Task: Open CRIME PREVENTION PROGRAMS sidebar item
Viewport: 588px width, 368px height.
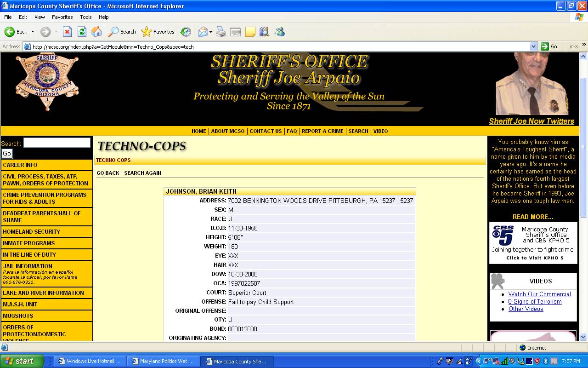Action: pyautogui.click(x=47, y=198)
